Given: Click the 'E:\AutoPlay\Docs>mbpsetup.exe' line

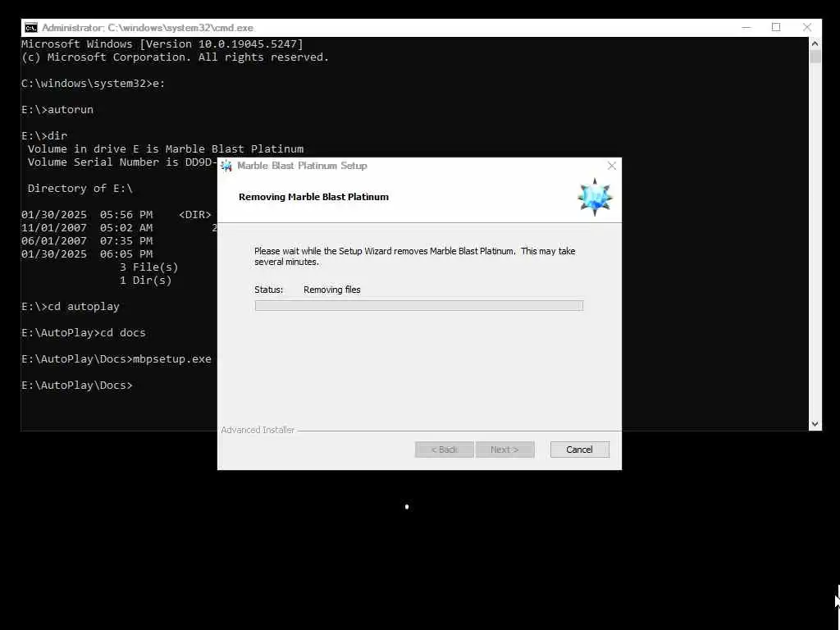Looking at the screenshot, I should click(x=116, y=359).
